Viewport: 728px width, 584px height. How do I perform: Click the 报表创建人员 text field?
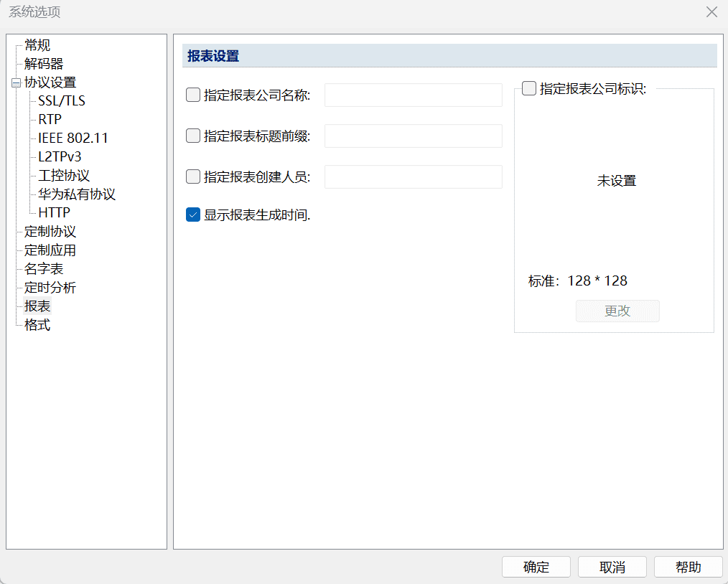(x=413, y=176)
